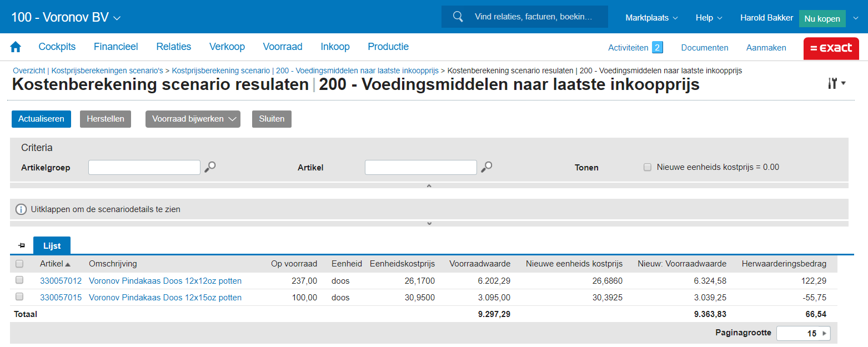Open article link 330057012

point(61,281)
